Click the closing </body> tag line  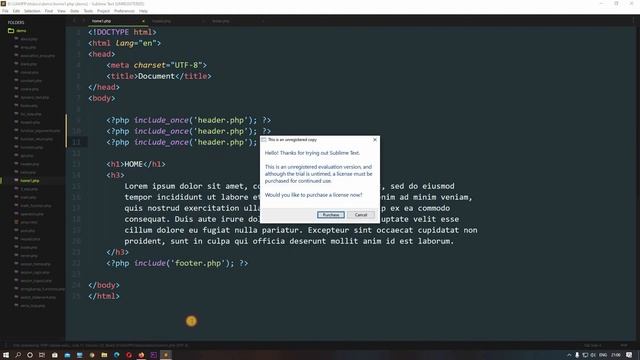click(x=104, y=285)
